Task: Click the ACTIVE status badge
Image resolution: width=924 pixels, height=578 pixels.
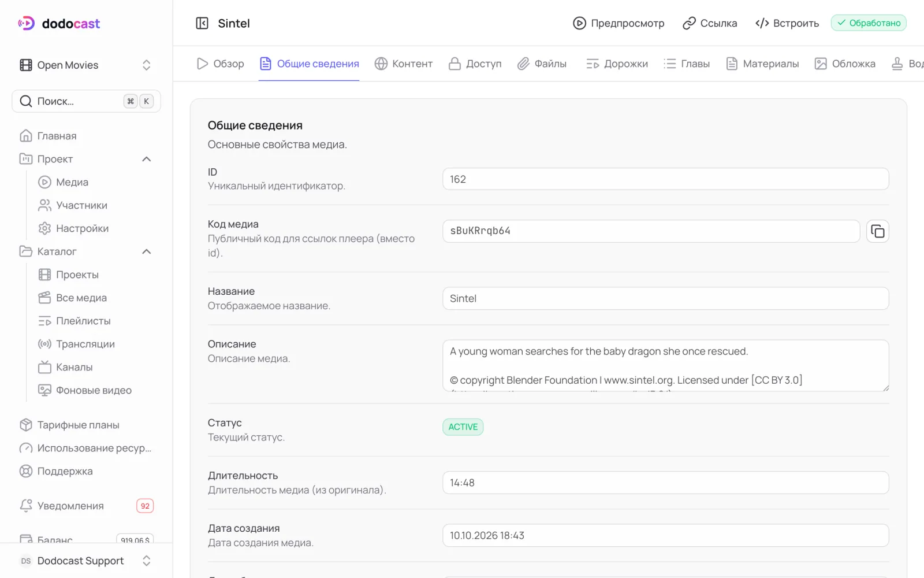Action: [x=463, y=427]
